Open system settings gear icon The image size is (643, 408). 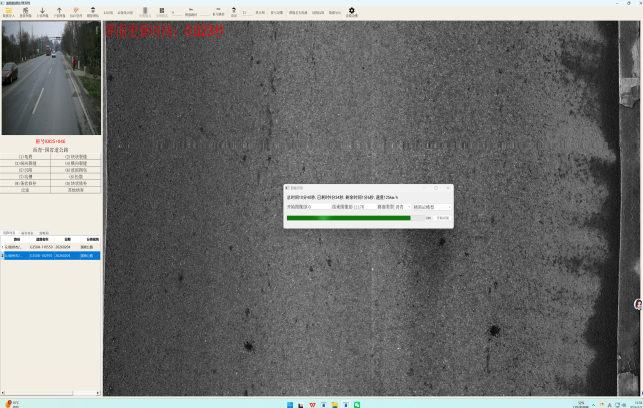[x=351, y=12]
